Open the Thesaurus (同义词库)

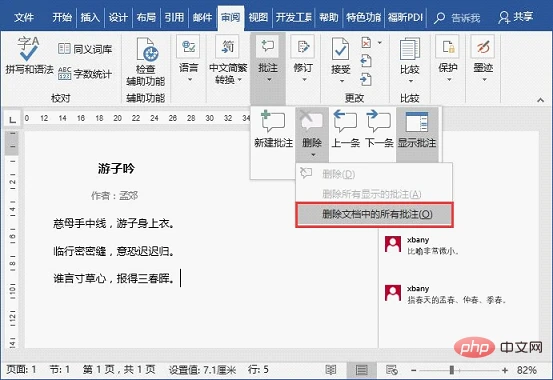point(85,49)
